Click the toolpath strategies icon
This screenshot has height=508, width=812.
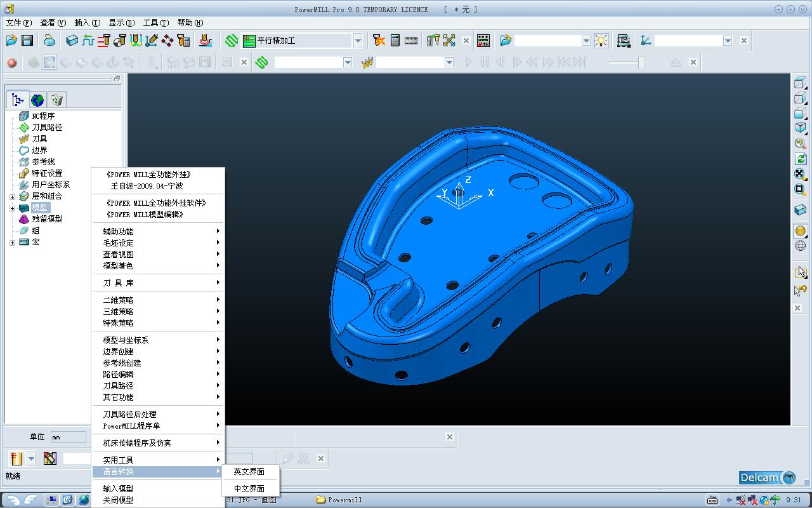point(206,41)
